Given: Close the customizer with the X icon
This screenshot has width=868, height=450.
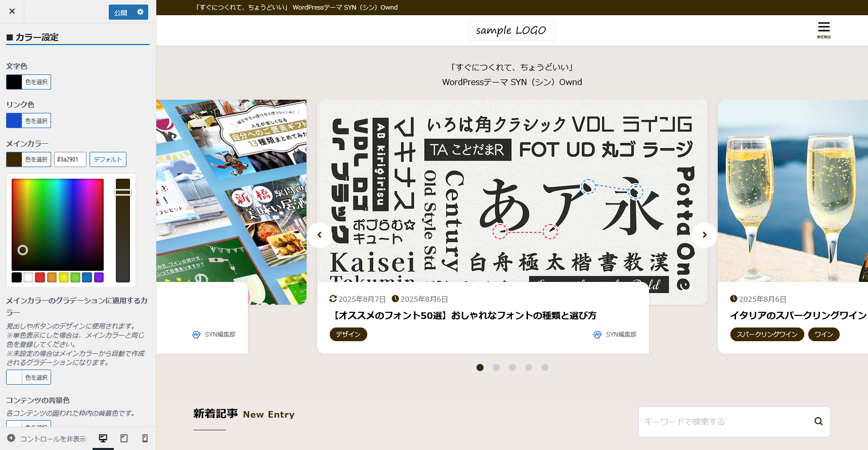Looking at the screenshot, I should tap(12, 11).
